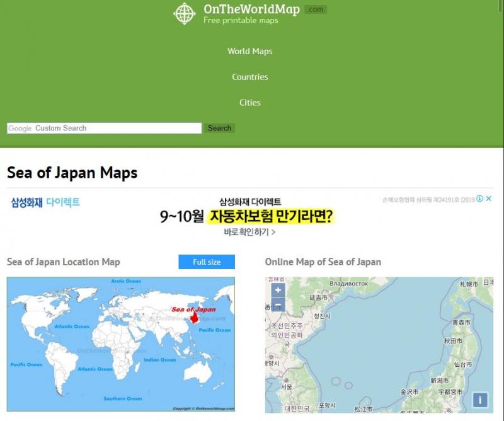Follow the ad's 바로 확인하기 link
Image resolution: width=504 pixels, height=421 pixels.
pos(249,232)
